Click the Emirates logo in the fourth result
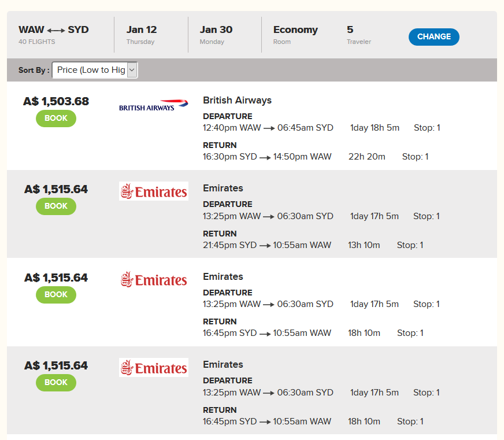504x440 pixels. [x=154, y=367]
